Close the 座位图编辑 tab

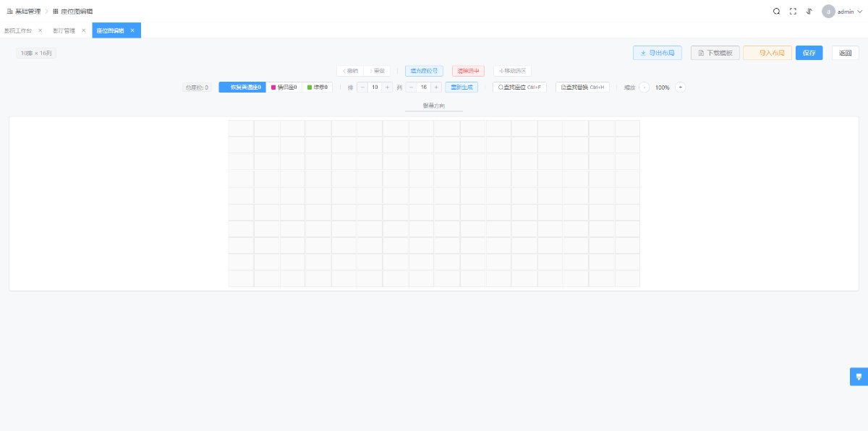[132, 30]
